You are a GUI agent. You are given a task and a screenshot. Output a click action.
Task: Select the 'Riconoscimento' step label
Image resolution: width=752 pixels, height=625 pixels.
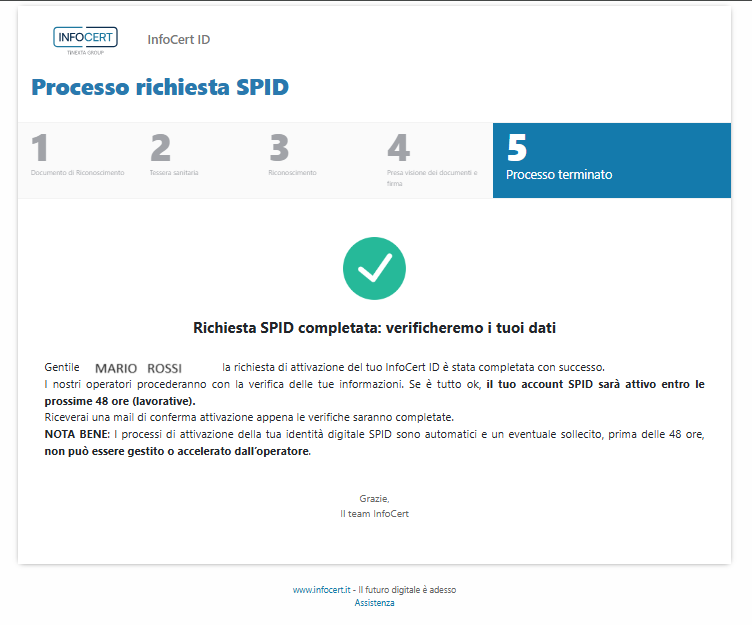pyautogui.click(x=292, y=173)
